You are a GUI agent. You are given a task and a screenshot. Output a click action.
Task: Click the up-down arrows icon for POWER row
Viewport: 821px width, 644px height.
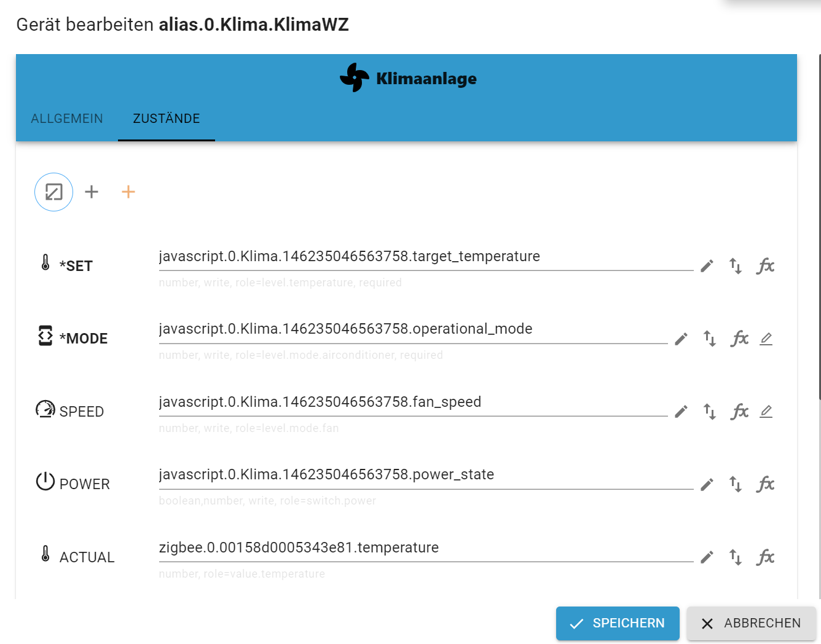(736, 484)
